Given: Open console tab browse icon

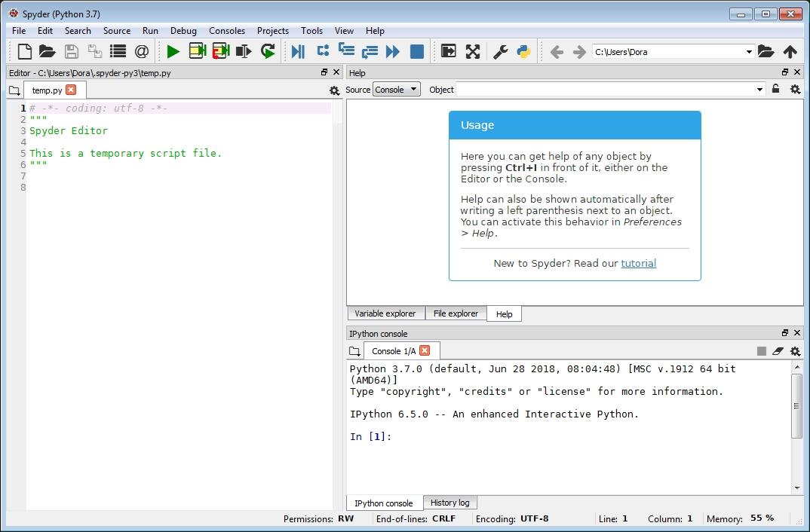Looking at the screenshot, I should [x=354, y=351].
